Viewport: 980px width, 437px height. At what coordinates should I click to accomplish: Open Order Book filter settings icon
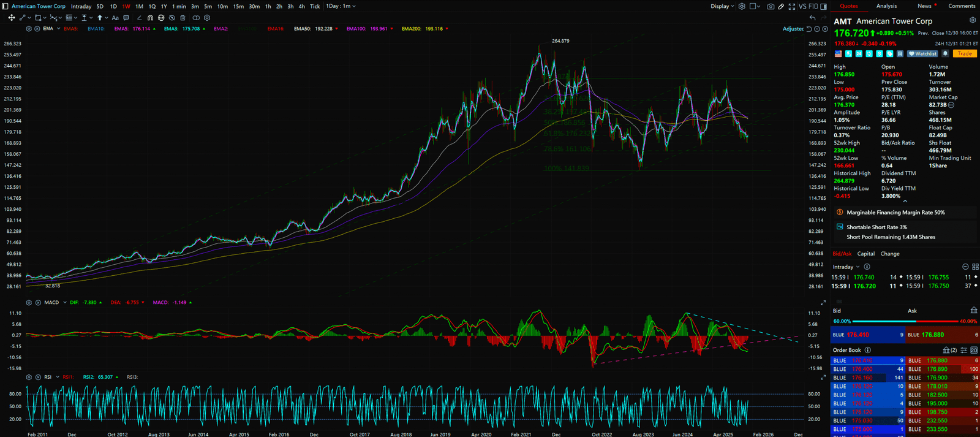click(x=964, y=350)
